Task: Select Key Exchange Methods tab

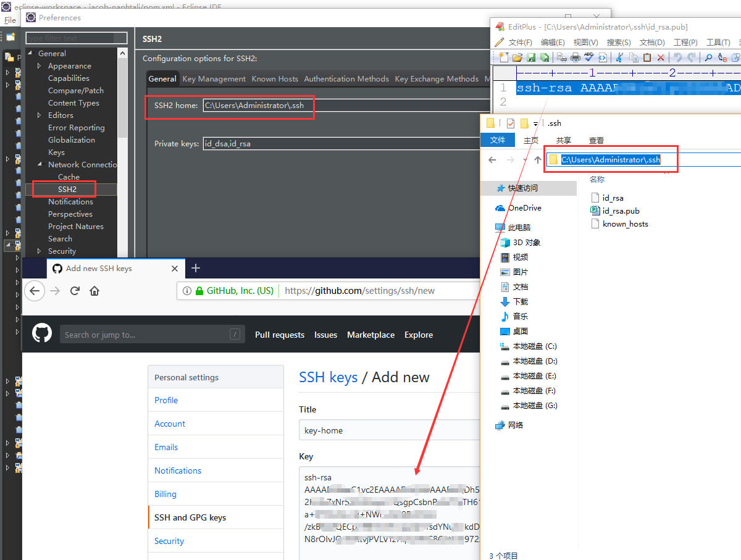Action: [437, 79]
